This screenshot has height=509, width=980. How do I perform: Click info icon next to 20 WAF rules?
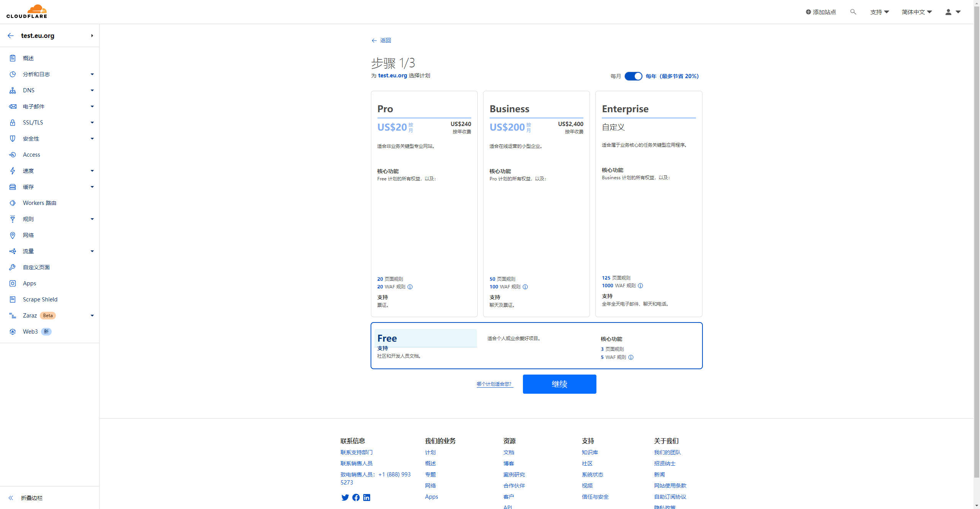tap(410, 287)
